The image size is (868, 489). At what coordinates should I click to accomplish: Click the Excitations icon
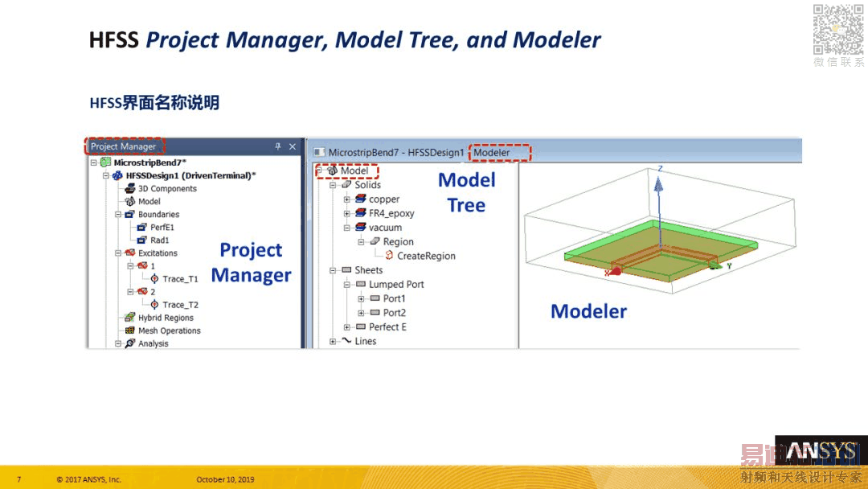[130, 253]
